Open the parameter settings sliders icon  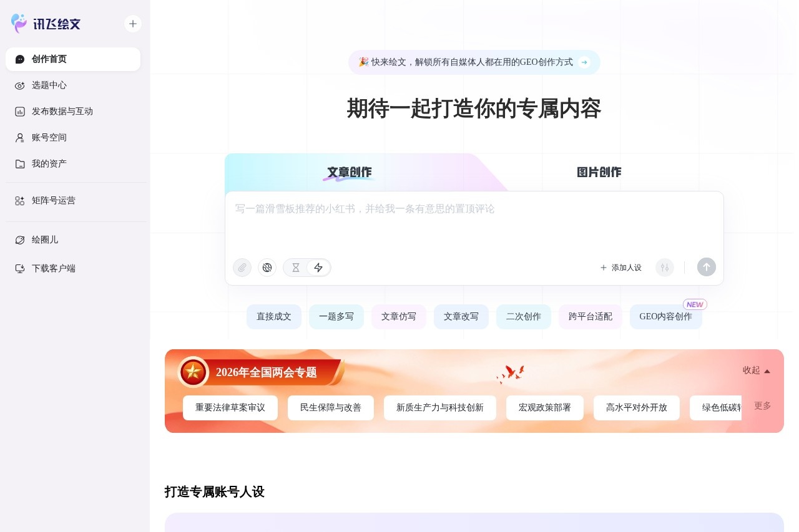pyautogui.click(x=664, y=267)
